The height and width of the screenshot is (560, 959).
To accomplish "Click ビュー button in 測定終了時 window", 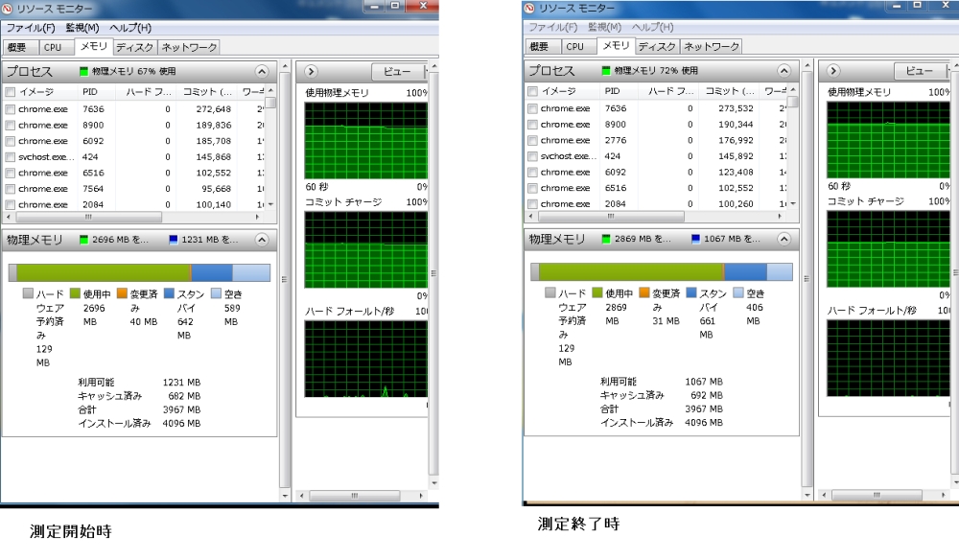I will coord(921,71).
